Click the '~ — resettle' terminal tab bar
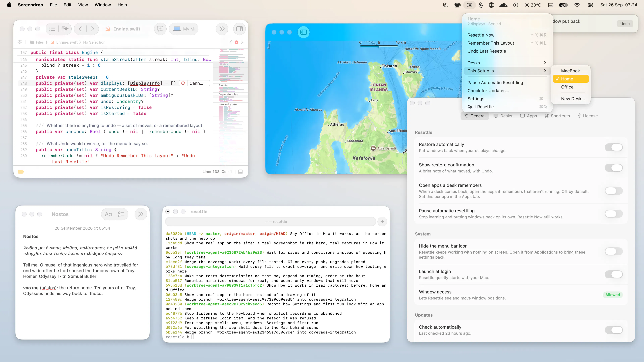644x362 pixels. pyautogui.click(x=271, y=222)
